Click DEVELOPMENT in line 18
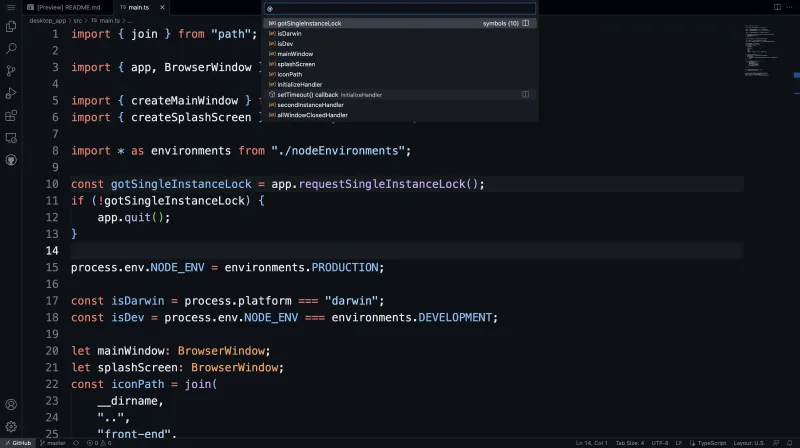The height and width of the screenshot is (448, 800). coord(455,317)
